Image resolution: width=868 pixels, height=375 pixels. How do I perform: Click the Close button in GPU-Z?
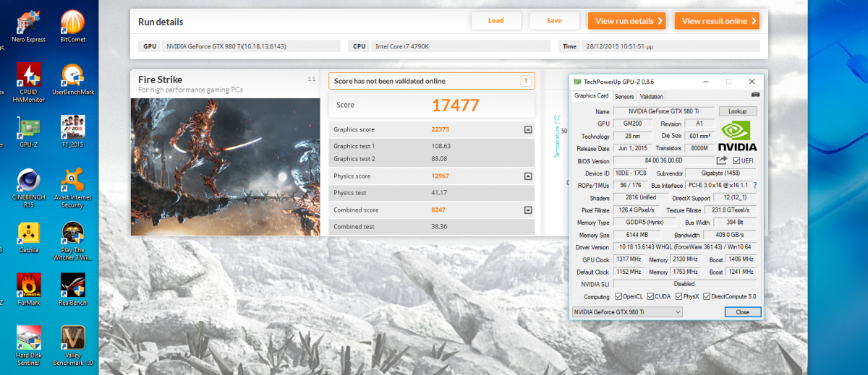point(743,312)
